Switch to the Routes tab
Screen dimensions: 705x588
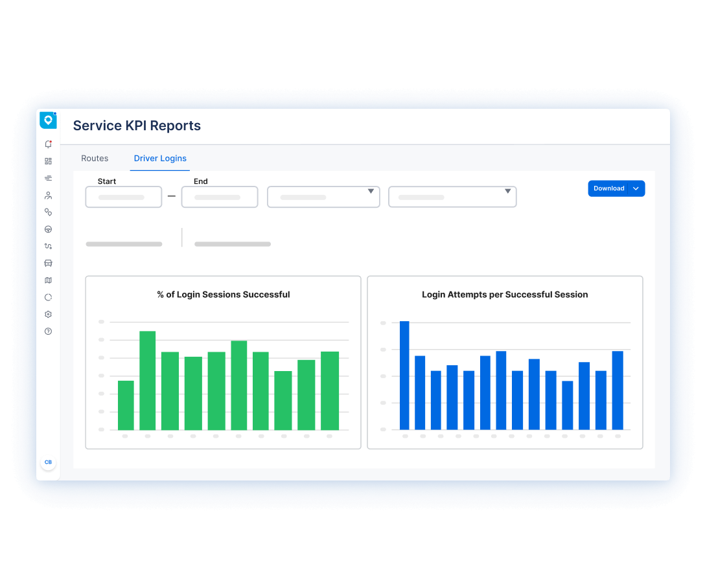pyautogui.click(x=95, y=159)
